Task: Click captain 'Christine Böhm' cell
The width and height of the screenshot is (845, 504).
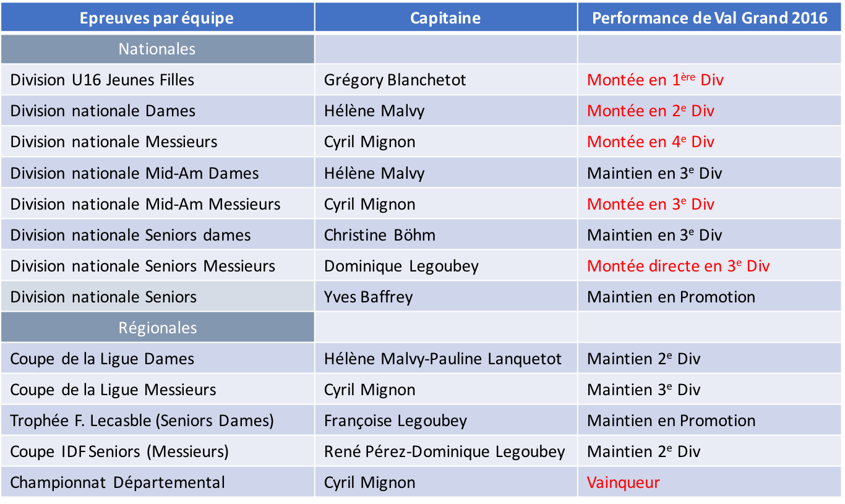Action: click(x=446, y=235)
